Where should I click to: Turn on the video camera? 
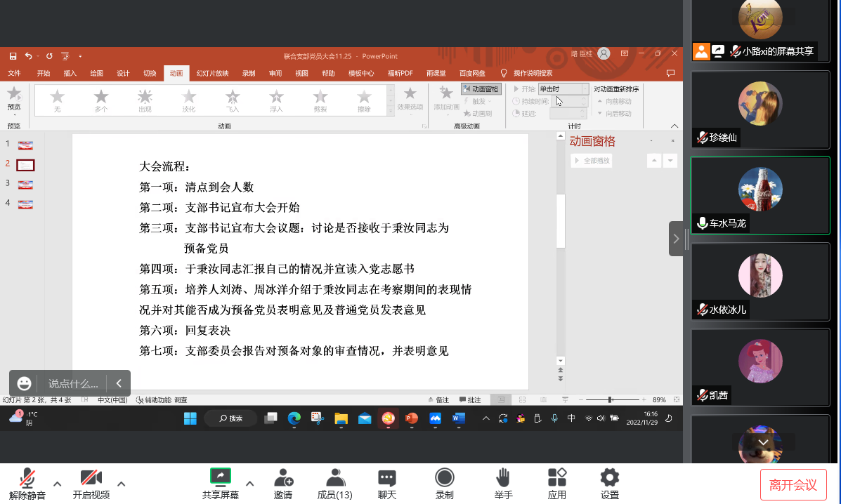[91, 478]
